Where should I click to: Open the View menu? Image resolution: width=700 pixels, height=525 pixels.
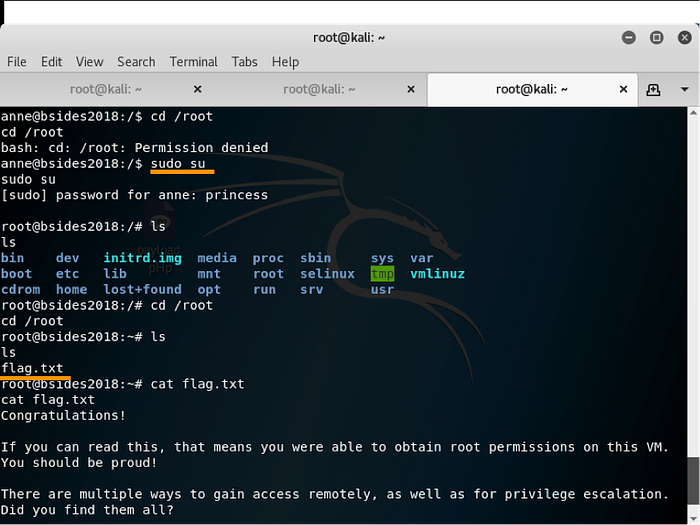(x=89, y=61)
